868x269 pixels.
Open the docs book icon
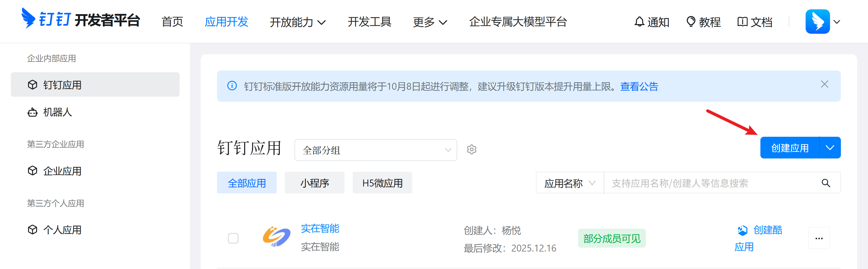click(x=742, y=22)
